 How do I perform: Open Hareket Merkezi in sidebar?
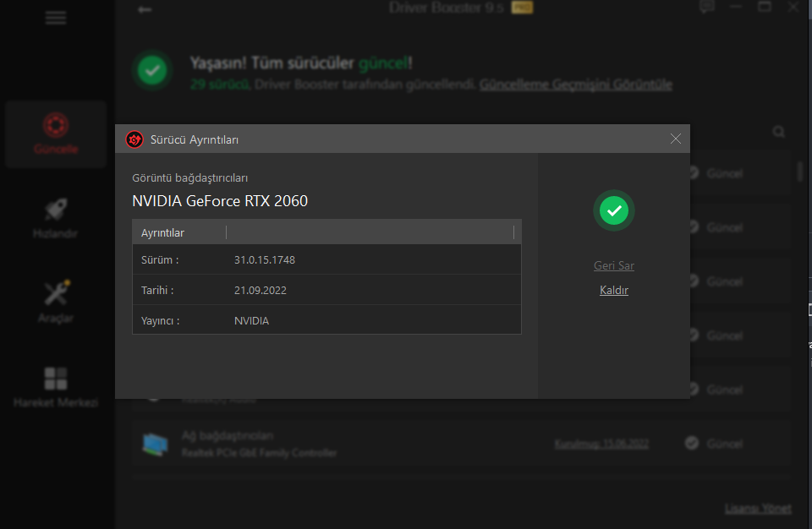(x=56, y=387)
